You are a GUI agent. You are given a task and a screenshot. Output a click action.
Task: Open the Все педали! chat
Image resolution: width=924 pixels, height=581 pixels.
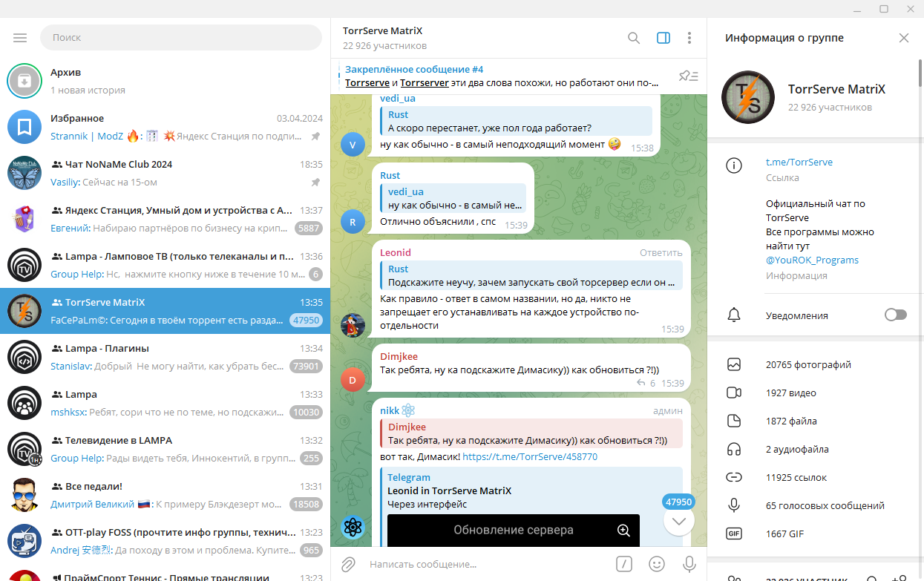[165, 495]
